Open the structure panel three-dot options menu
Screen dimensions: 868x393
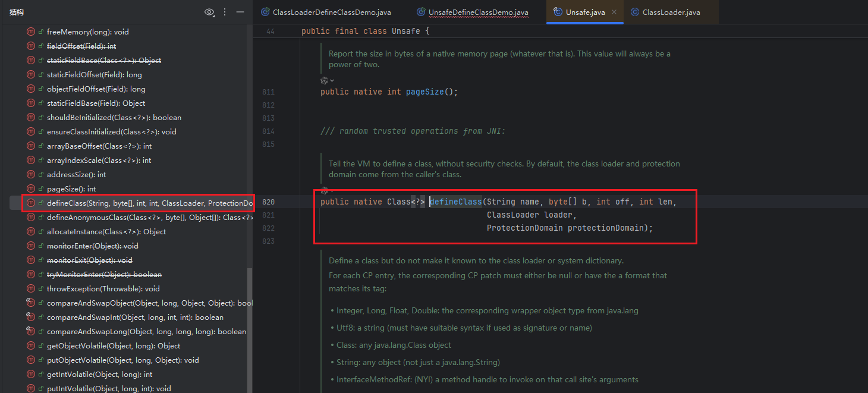225,12
